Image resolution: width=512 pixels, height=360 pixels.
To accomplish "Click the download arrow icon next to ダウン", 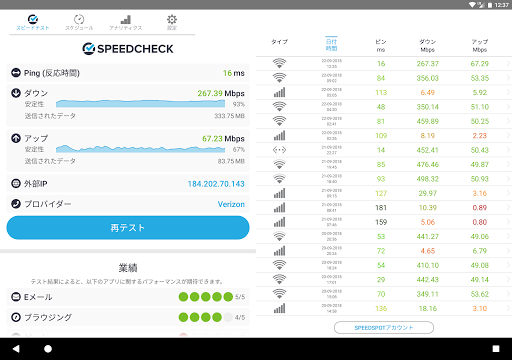I will [16, 93].
